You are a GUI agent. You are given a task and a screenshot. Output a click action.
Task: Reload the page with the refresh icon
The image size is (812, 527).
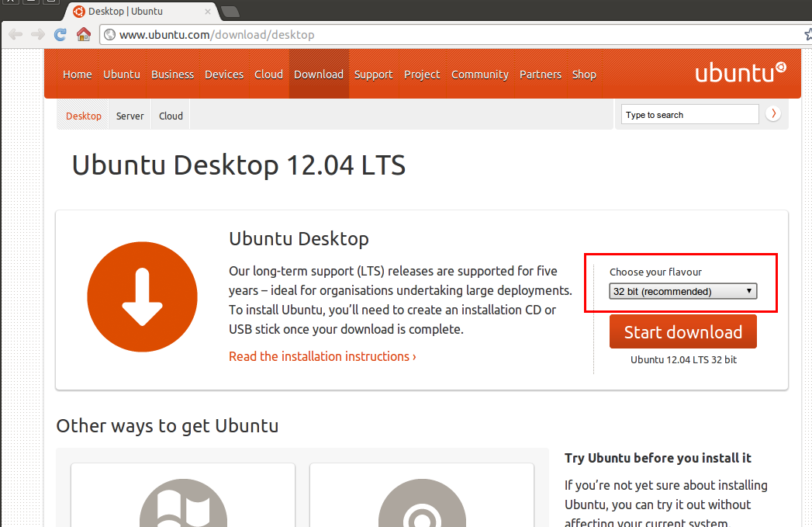pyautogui.click(x=60, y=35)
